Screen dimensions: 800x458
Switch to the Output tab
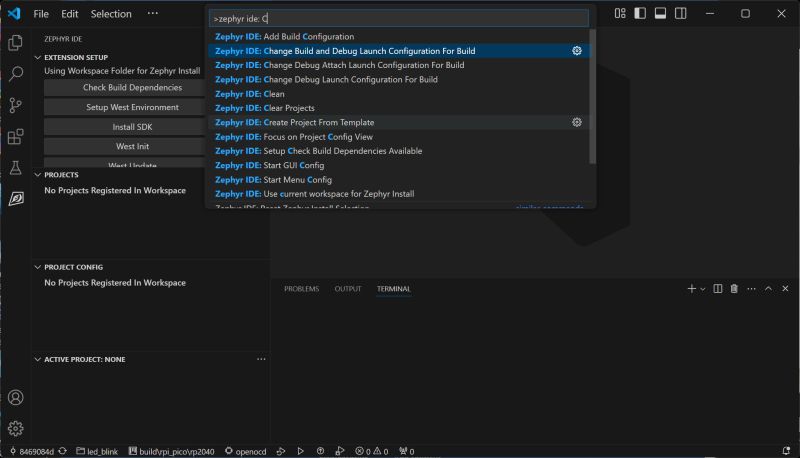point(348,289)
